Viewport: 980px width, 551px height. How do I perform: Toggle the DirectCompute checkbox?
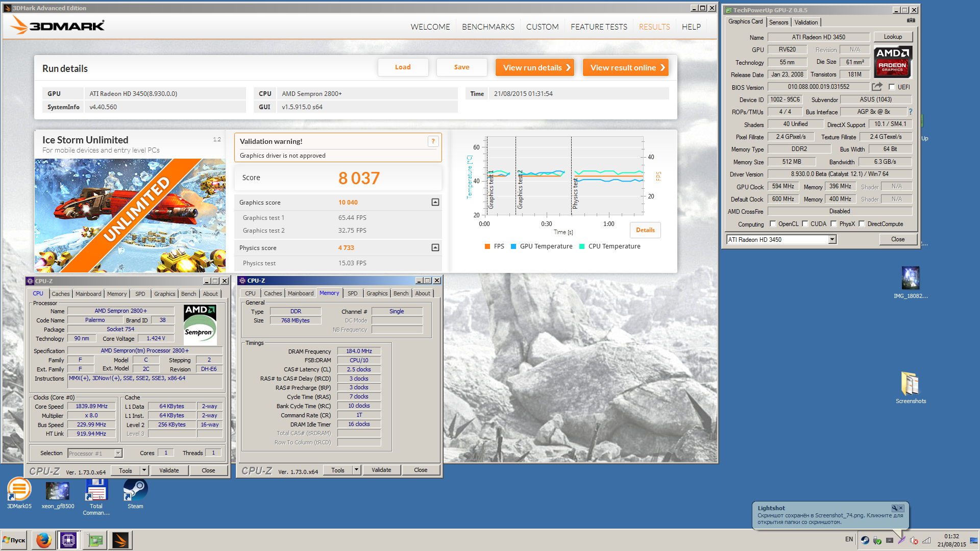click(x=862, y=223)
